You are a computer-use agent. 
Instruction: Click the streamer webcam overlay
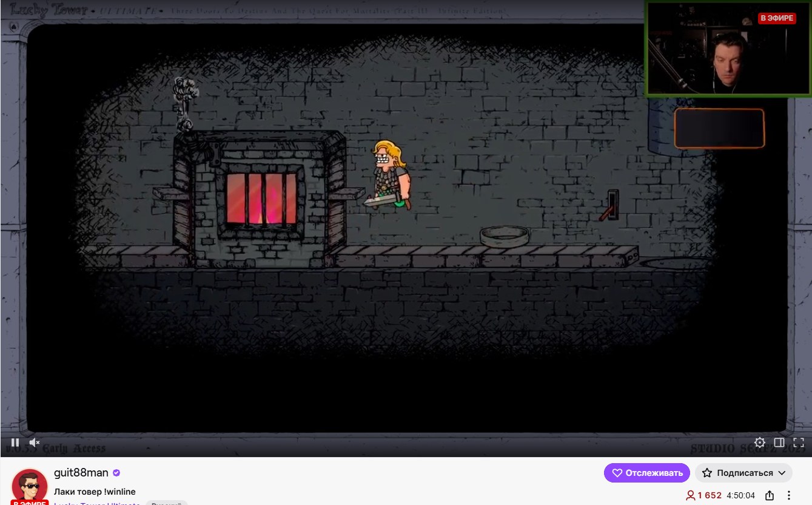(728, 49)
